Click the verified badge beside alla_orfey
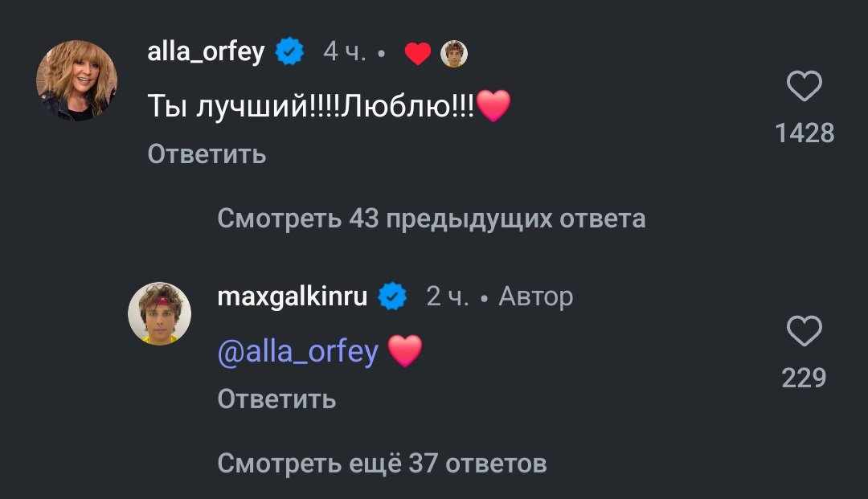868x499 pixels. (290, 53)
